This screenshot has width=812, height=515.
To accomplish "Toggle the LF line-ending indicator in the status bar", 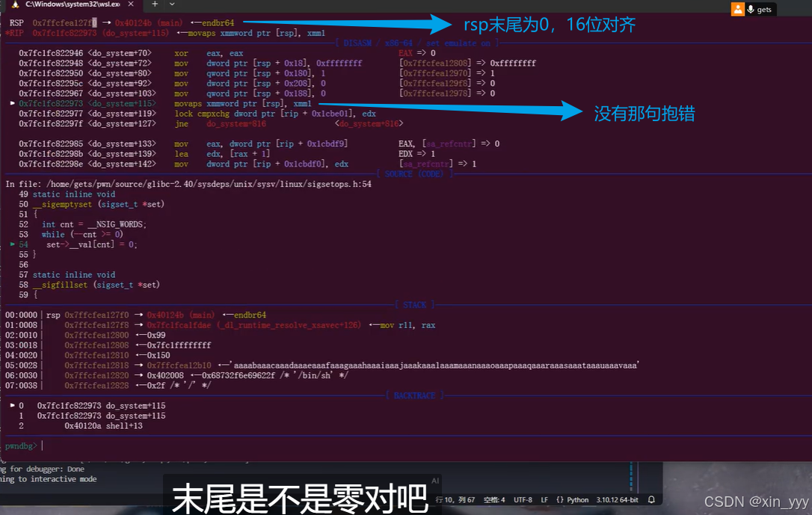I will click(x=543, y=500).
